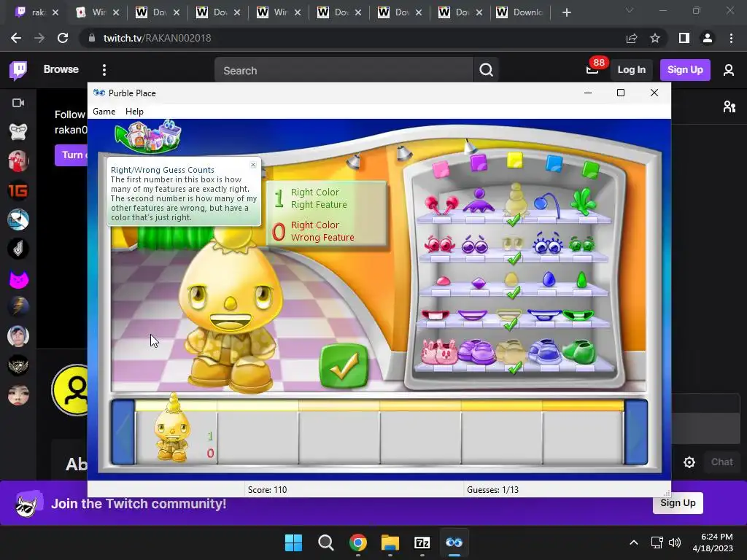Viewport: 747px width, 560px height.
Task: Pick the green hair feature
Action: (584, 201)
